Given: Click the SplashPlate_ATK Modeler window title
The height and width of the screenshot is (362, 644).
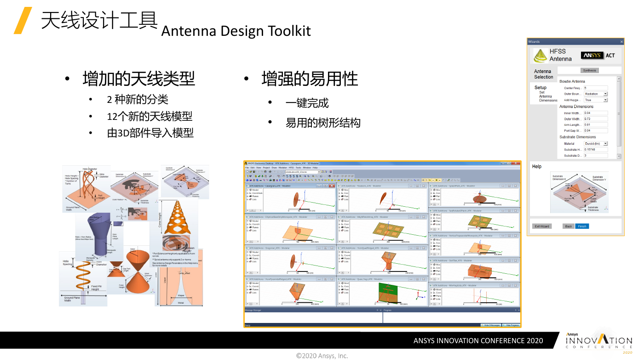Looking at the screenshot, I should pos(454,186).
